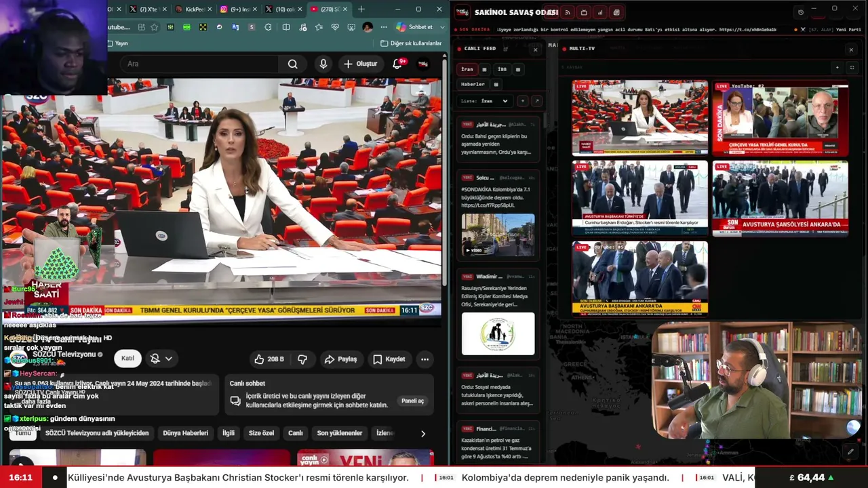Select the Size özel chip

pos(262,433)
